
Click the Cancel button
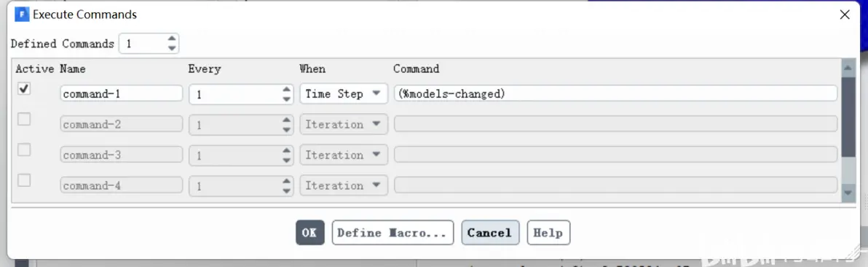coord(491,233)
